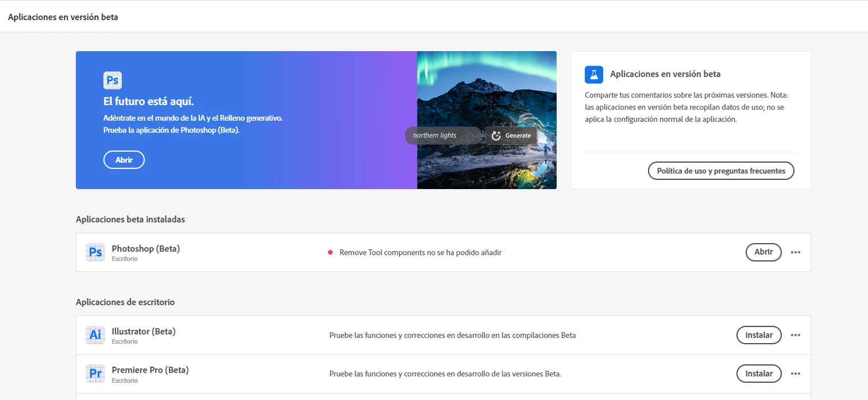This screenshot has height=400, width=868.
Task: Click the Aplicaciones beta instaladas heading
Action: (130, 220)
